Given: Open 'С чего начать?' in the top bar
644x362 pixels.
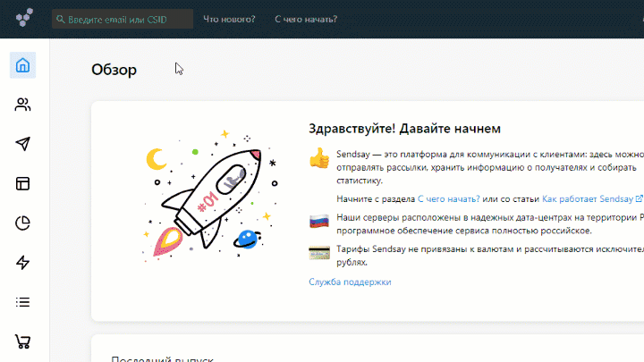Looking at the screenshot, I should (x=306, y=19).
